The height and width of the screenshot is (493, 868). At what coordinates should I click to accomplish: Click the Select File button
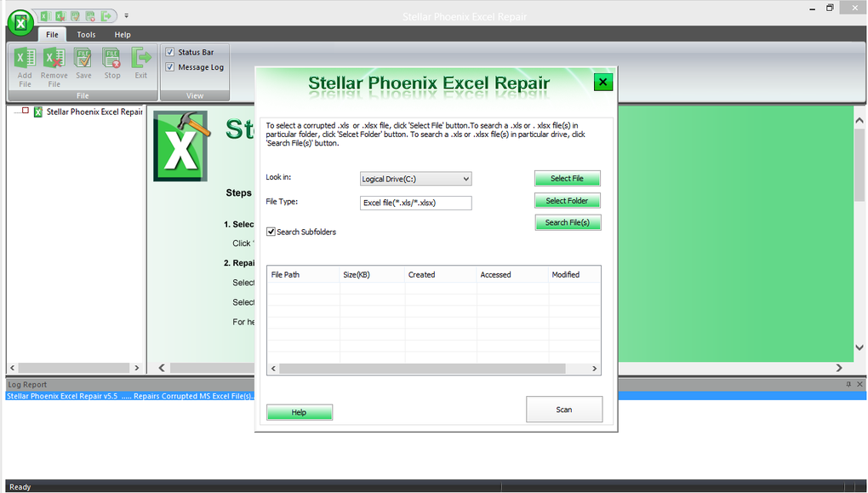coord(567,178)
